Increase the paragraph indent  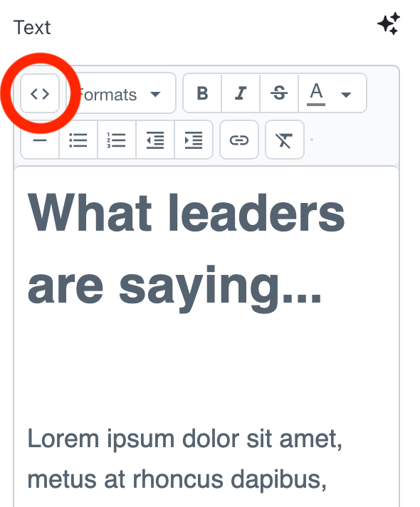(x=194, y=140)
